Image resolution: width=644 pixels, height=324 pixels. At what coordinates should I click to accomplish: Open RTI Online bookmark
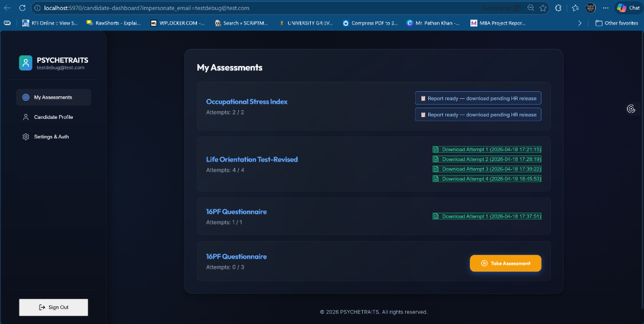click(x=50, y=23)
